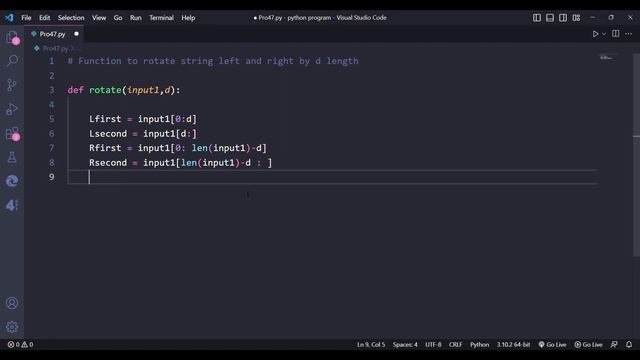Toggle the primary side bar layout

[537, 18]
